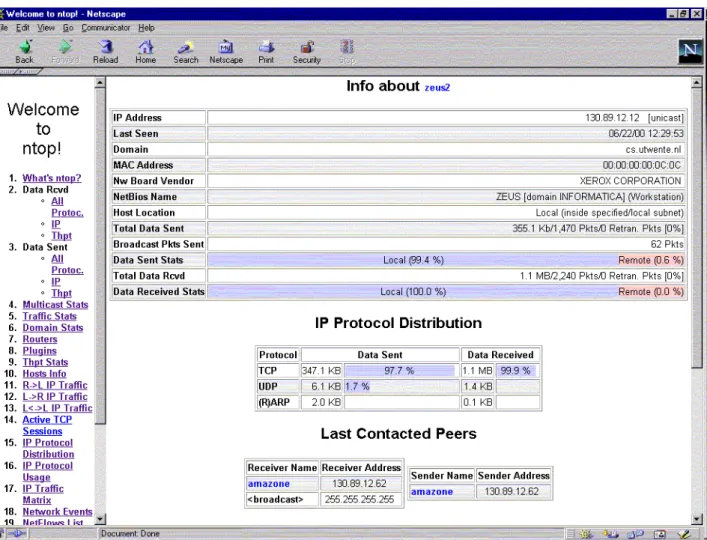This screenshot has width=707, height=540.
Task: Click scroll-up arrow of the main content frame
Action: [697, 82]
